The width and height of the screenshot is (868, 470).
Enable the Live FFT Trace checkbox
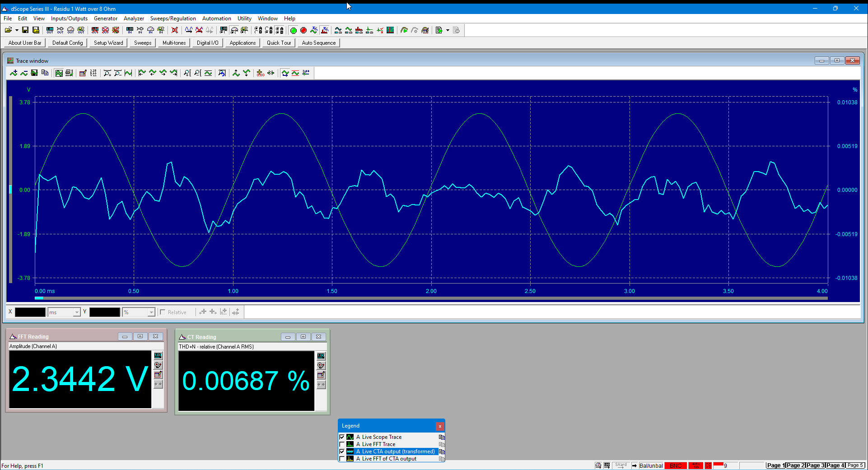click(342, 444)
